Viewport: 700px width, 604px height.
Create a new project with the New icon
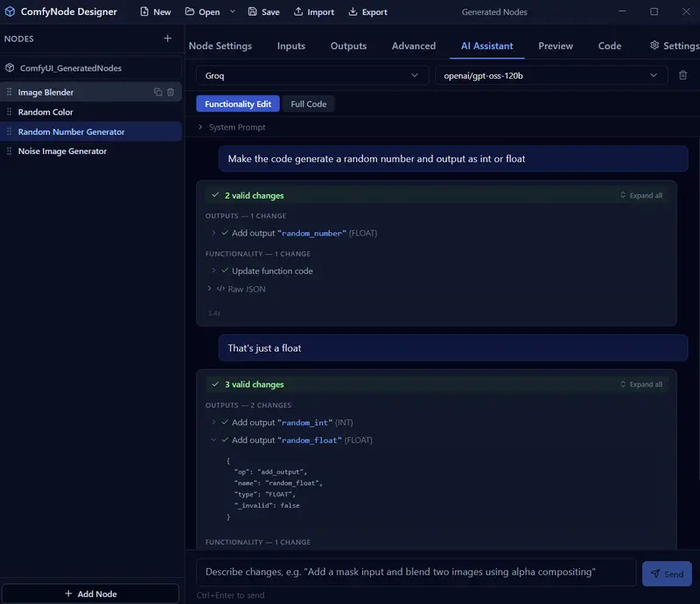coord(152,12)
